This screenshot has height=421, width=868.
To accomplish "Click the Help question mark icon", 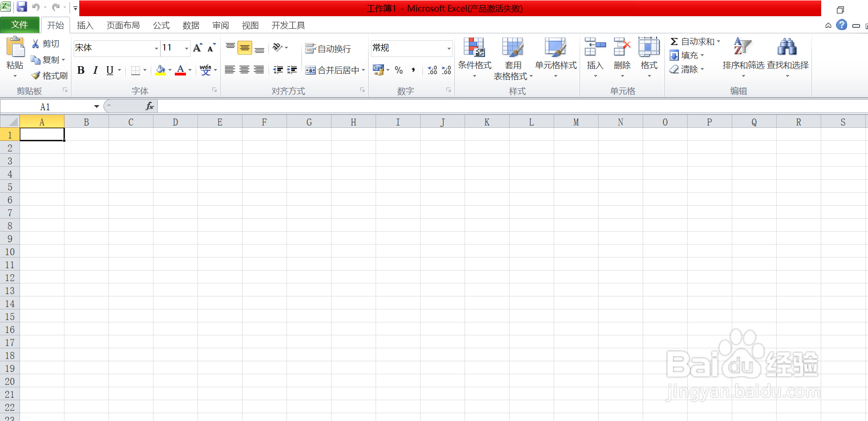I will (x=842, y=25).
